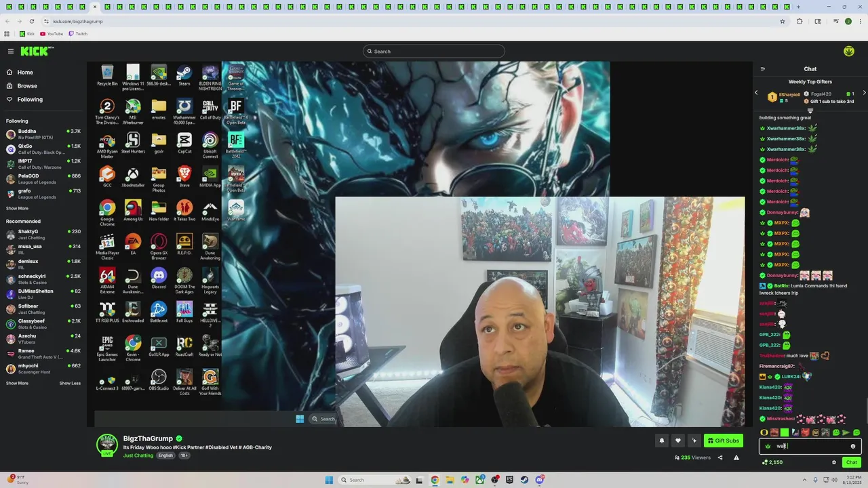Select the solid green square emote
The height and width of the screenshot is (488, 868).
785,432
